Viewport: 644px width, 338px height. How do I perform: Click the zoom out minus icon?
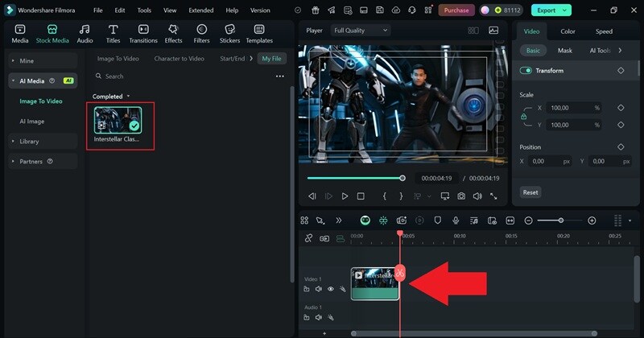[x=529, y=221]
